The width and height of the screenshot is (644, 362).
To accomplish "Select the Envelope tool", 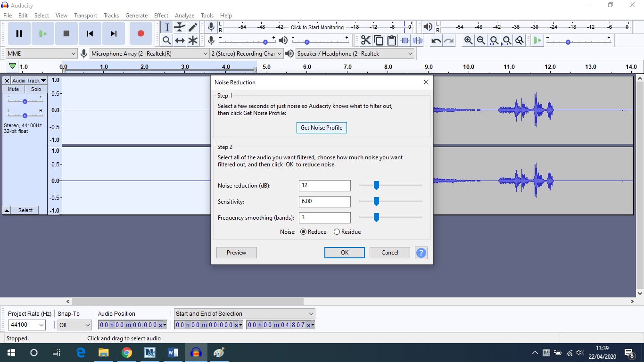I will [180, 27].
